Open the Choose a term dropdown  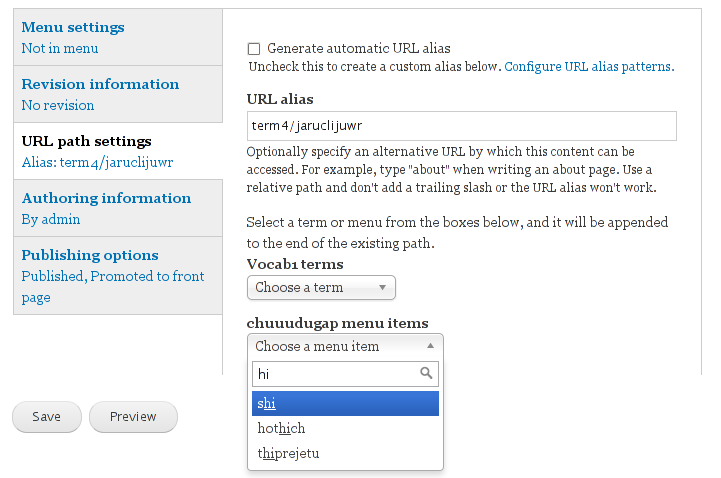(321, 287)
